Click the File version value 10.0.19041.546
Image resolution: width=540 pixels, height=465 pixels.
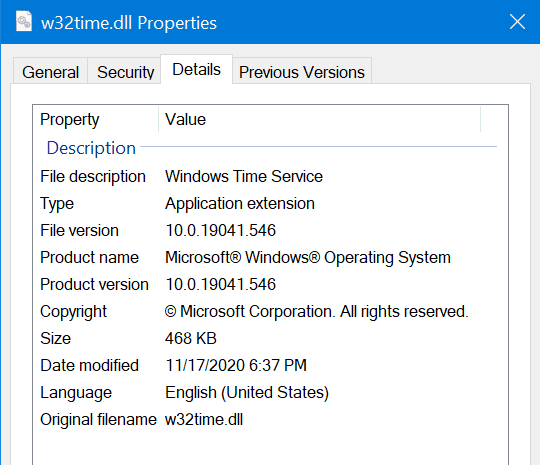pyautogui.click(x=220, y=230)
